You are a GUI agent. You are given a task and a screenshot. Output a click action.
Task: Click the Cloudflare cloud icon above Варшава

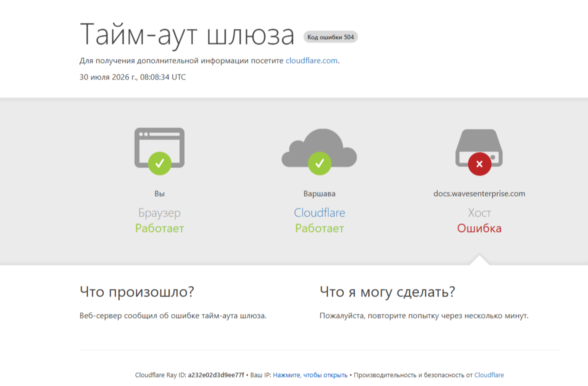(319, 151)
